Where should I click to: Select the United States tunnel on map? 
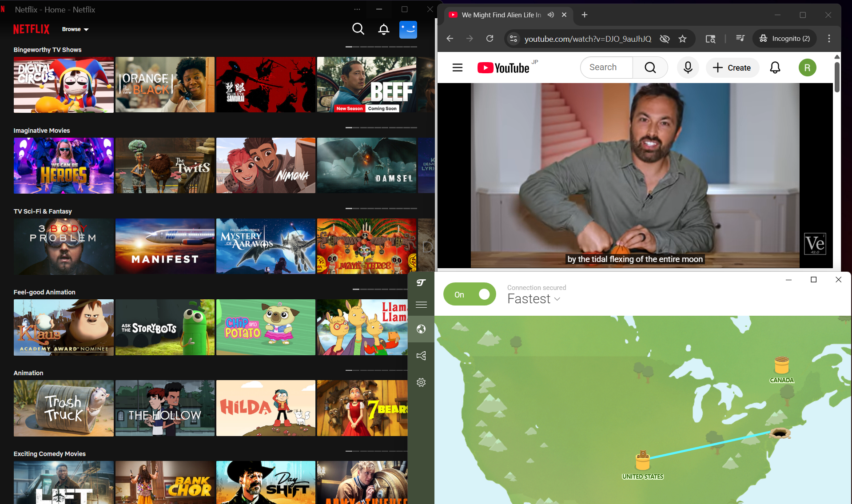643,464
